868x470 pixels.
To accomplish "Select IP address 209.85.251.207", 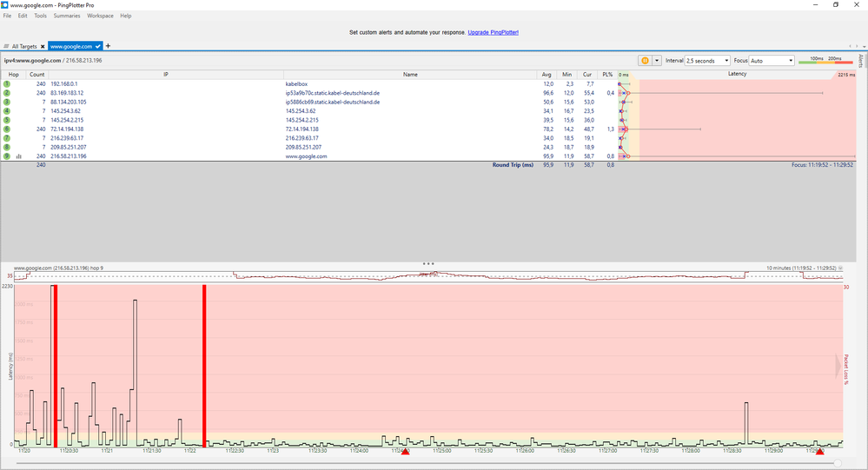I will coord(68,148).
